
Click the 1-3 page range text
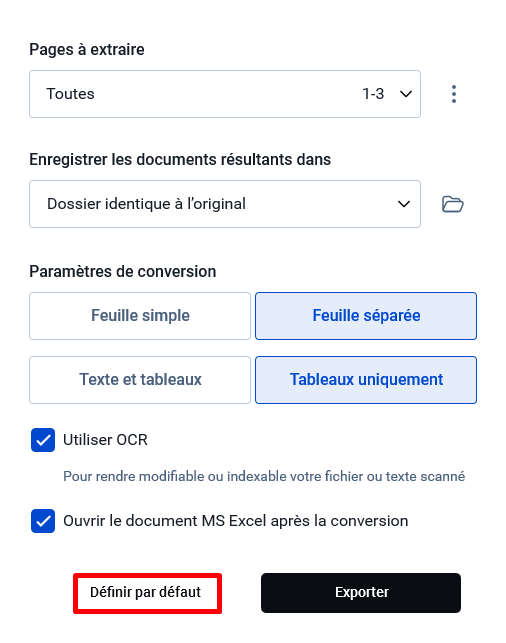pos(373,94)
